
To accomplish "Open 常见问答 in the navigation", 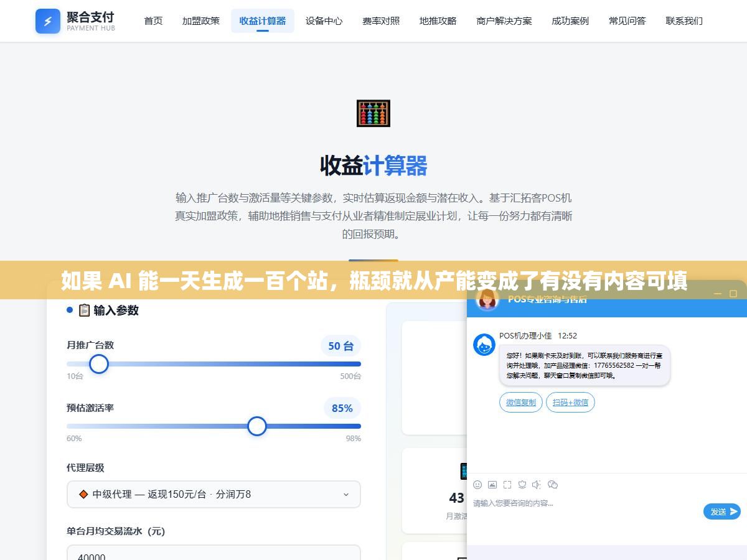I will [x=627, y=21].
